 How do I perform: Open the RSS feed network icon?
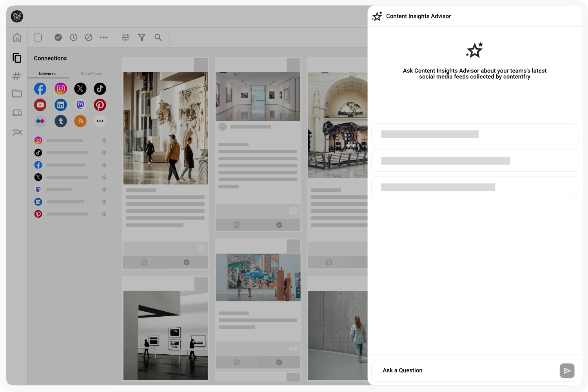tap(80, 121)
